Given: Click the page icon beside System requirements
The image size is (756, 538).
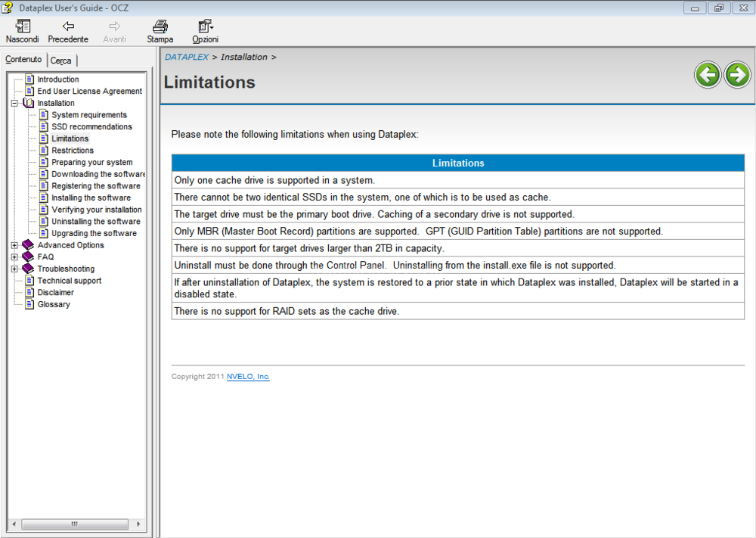Looking at the screenshot, I should coord(44,115).
